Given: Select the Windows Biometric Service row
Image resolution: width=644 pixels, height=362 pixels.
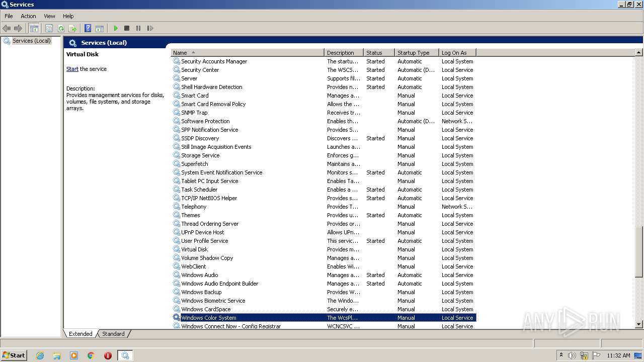Looking at the screenshot, I should coord(324,301).
